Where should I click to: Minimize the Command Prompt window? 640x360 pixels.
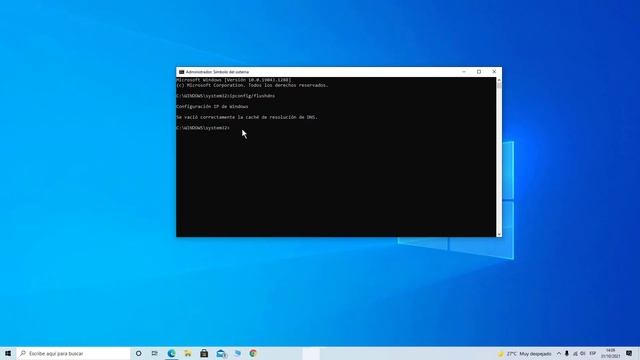(464, 72)
